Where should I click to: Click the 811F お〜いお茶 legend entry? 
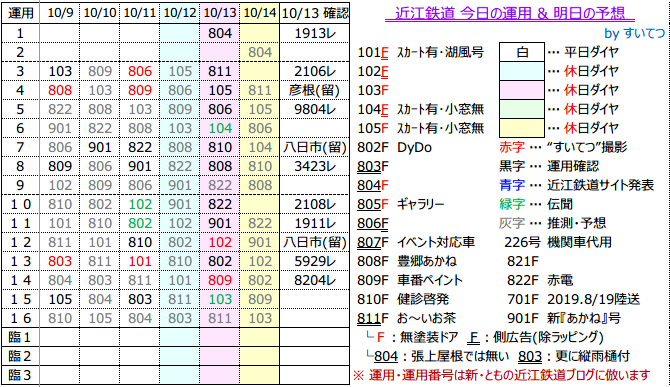click(406, 318)
